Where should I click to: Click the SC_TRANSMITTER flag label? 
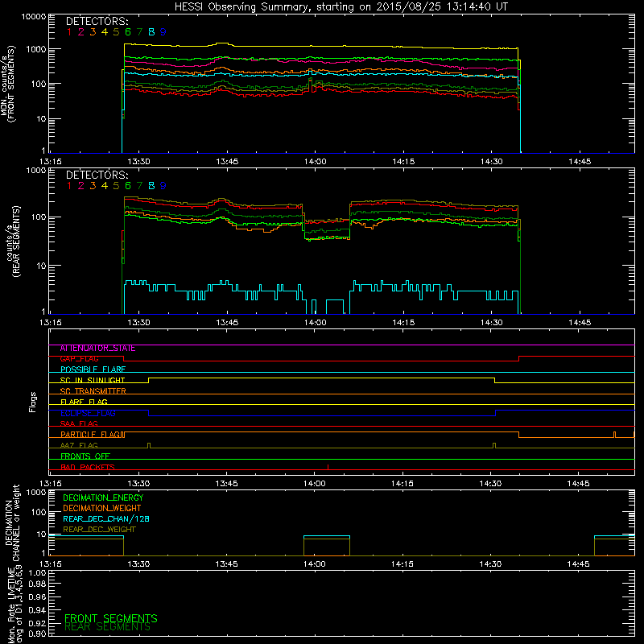(x=93, y=391)
